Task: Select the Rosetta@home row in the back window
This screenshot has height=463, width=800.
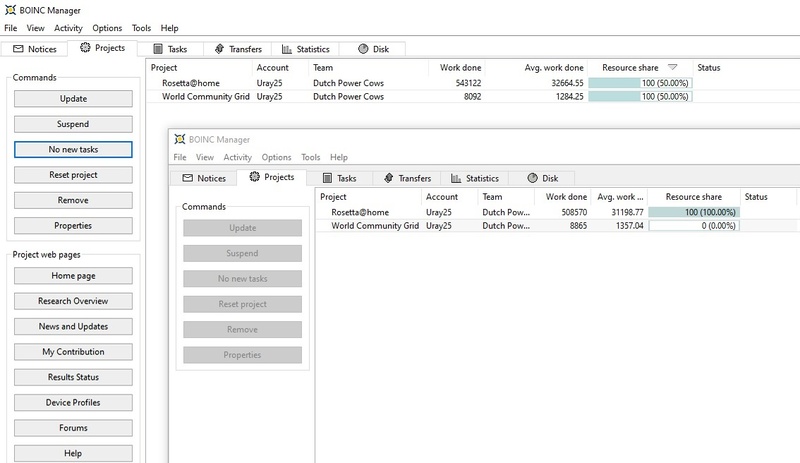Action: click(x=473, y=83)
